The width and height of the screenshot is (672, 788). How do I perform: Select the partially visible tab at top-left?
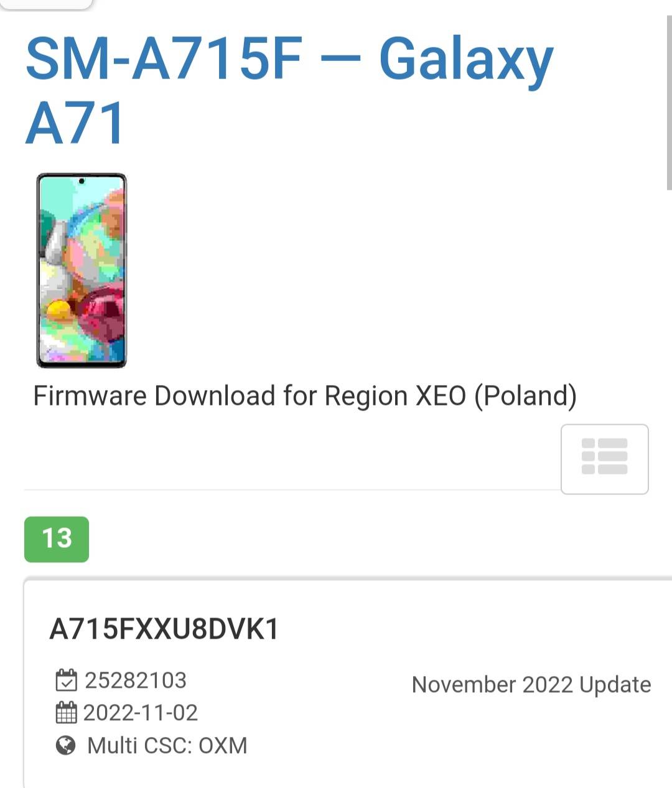click(46, 4)
